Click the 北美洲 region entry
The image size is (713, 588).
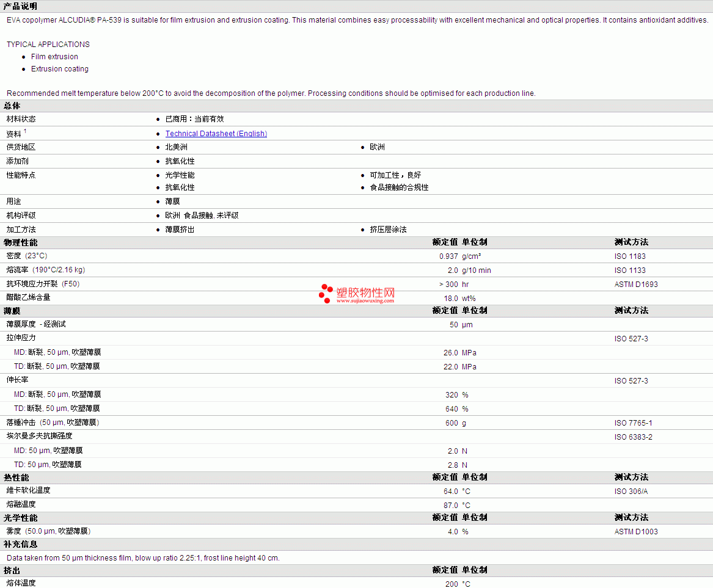click(x=177, y=147)
